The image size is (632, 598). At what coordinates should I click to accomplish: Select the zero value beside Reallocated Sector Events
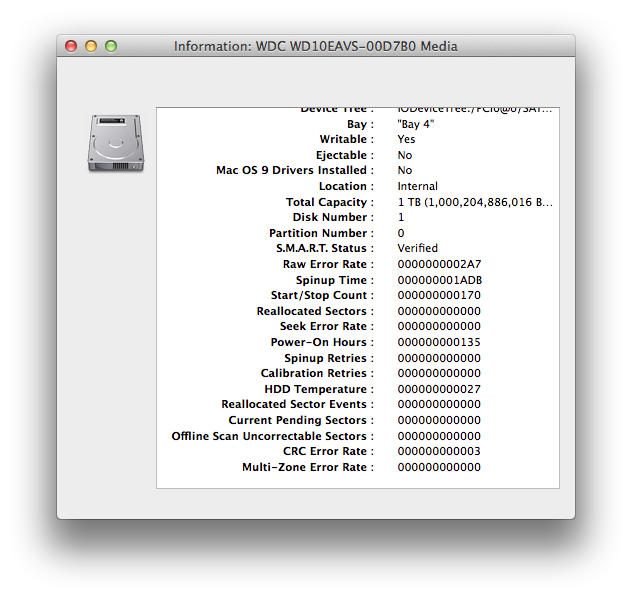pyautogui.click(x=439, y=404)
